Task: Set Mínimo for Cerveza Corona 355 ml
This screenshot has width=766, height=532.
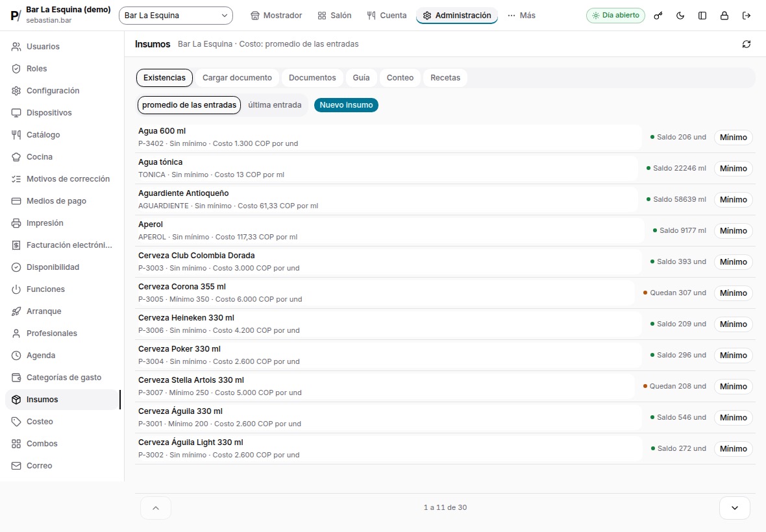Action: (x=734, y=293)
